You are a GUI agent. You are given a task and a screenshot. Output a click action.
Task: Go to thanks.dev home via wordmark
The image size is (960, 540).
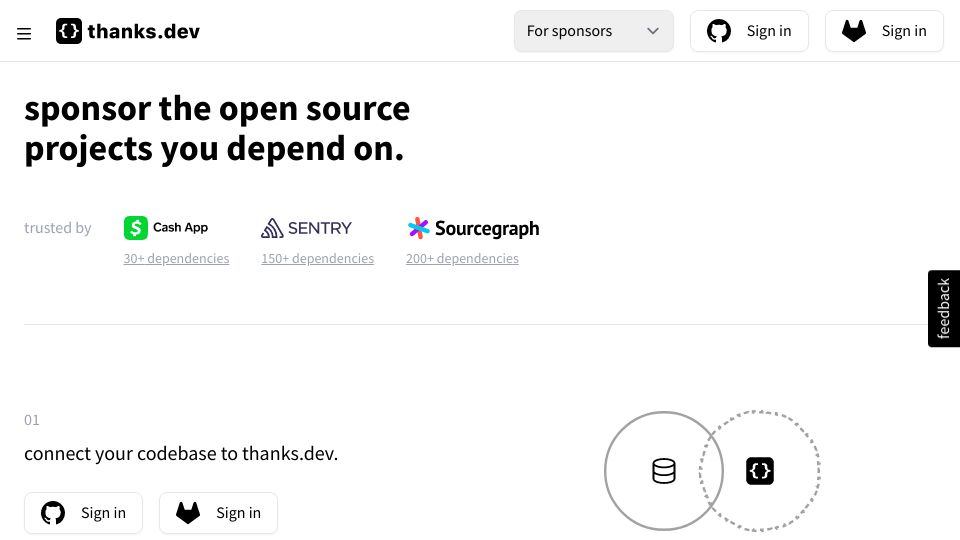click(x=143, y=31)
